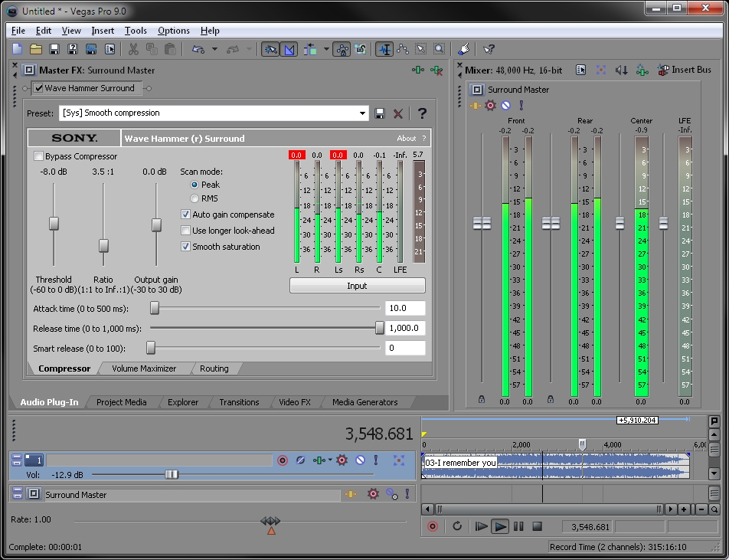Click the Undo arrow icon
This screenshot has width=729, height=560.
(198, 49)
